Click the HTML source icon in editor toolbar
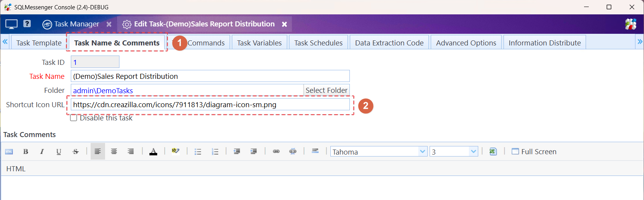The image size is (644, 200). [9, 151]
